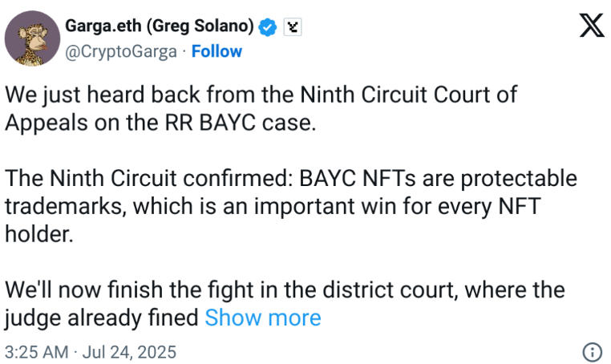Click the blue verified checkmark badge
611x364 pixels.
point(269,26)
